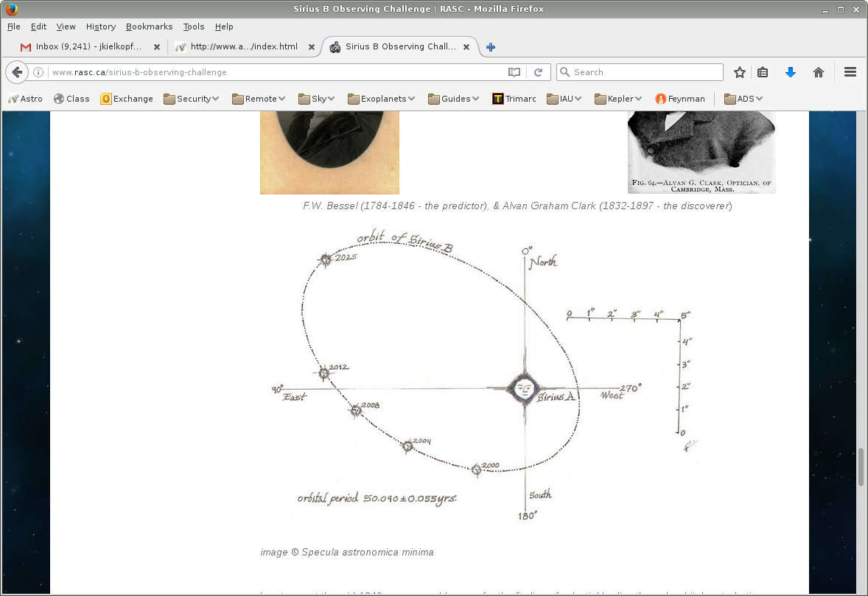The width and height of the screenshot is (868, 596).
Task: Minimize the Firefox window
Action: pos(825,10)
